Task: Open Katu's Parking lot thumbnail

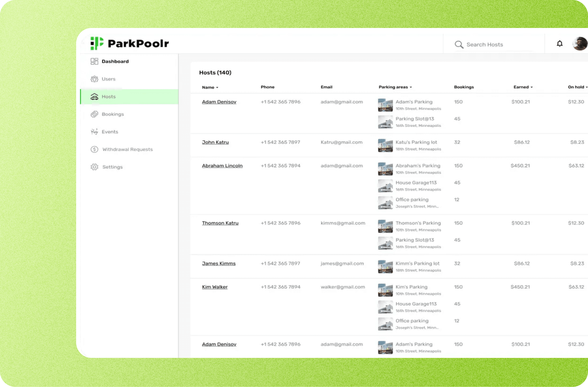Action: coord(385,145)
